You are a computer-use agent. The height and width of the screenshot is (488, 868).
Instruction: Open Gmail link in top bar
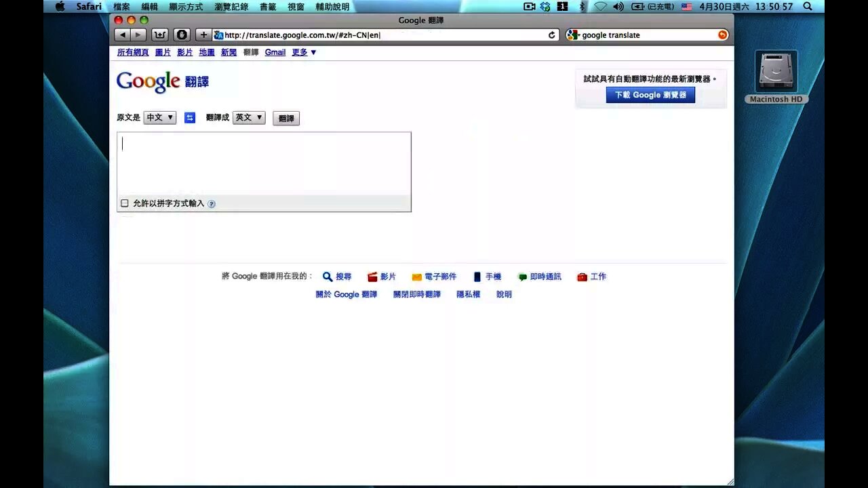click(275, 52)
